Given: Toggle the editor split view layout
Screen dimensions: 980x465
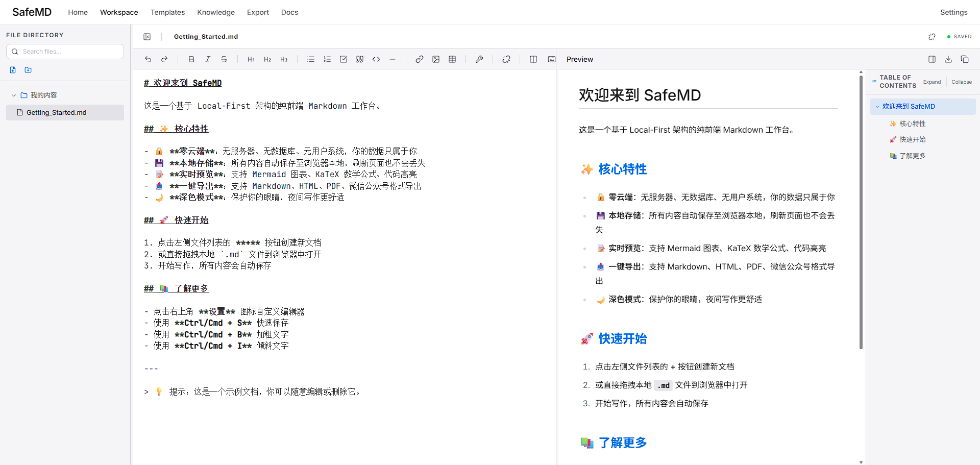Looking at the screenshot, I should [x=533, y=59].
